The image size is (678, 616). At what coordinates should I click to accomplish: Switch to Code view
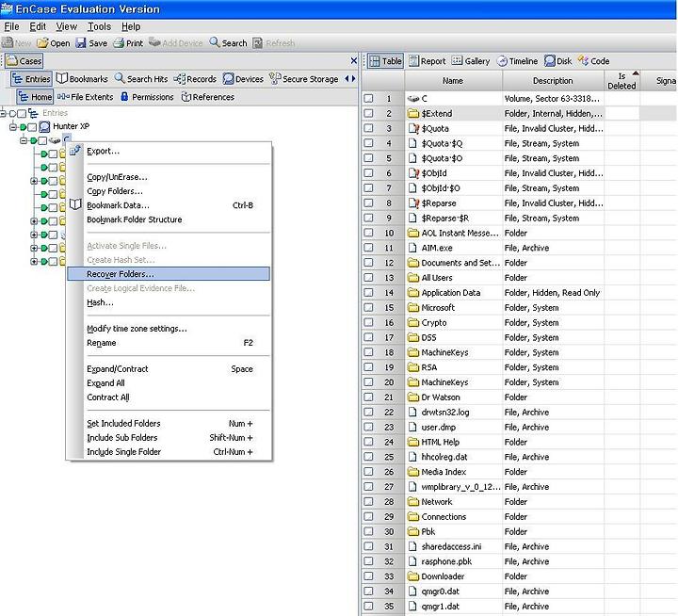click(593, 61)
